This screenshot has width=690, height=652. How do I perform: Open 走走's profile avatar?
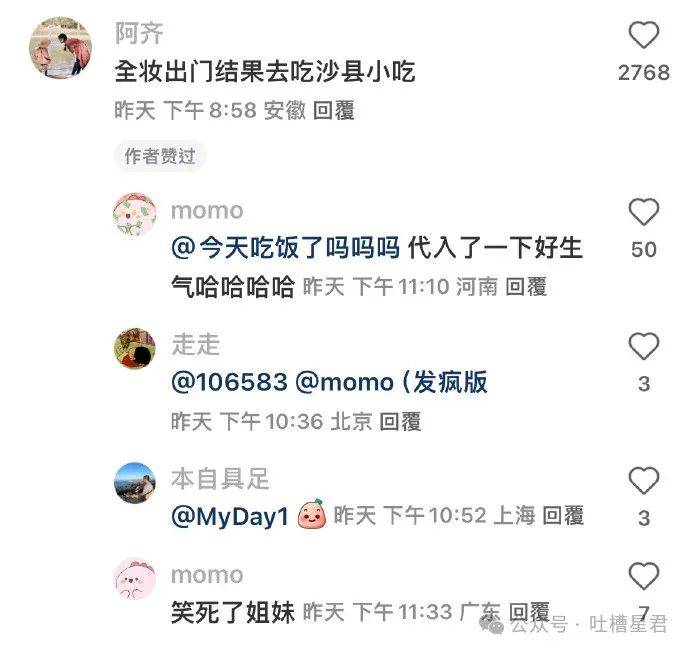[135, 348]
